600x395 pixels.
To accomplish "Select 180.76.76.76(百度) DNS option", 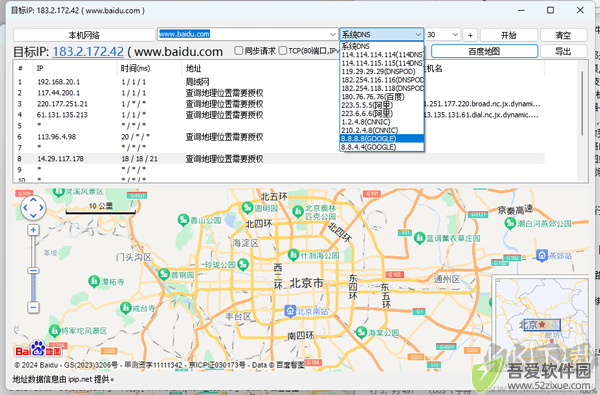I will point(382,97).
